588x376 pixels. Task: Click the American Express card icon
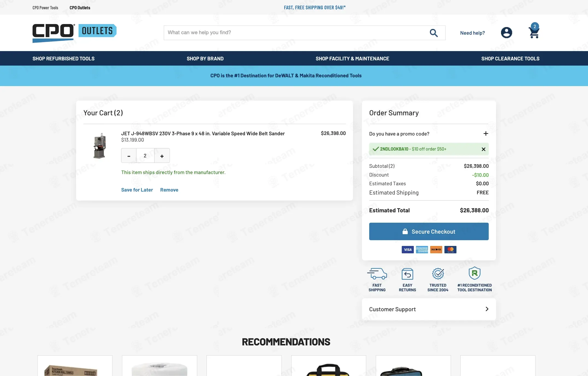(x=422, y=249)
